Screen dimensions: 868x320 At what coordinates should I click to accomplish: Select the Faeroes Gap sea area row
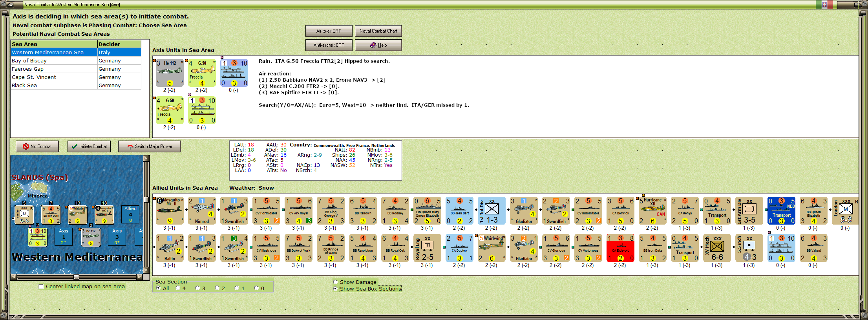point(76,69)
